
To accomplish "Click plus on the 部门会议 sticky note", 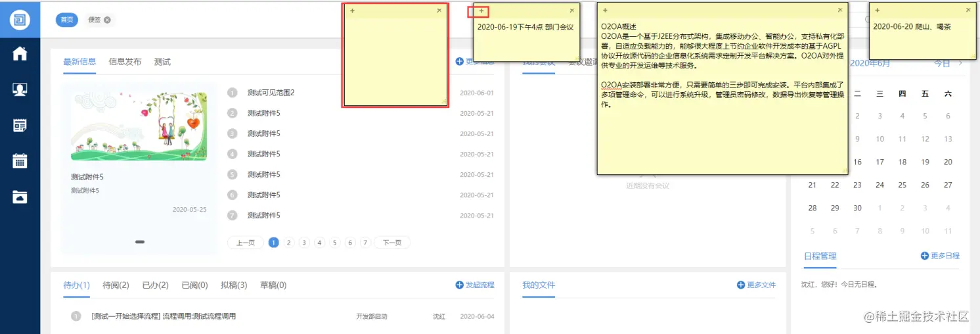I will click(481, 11).
